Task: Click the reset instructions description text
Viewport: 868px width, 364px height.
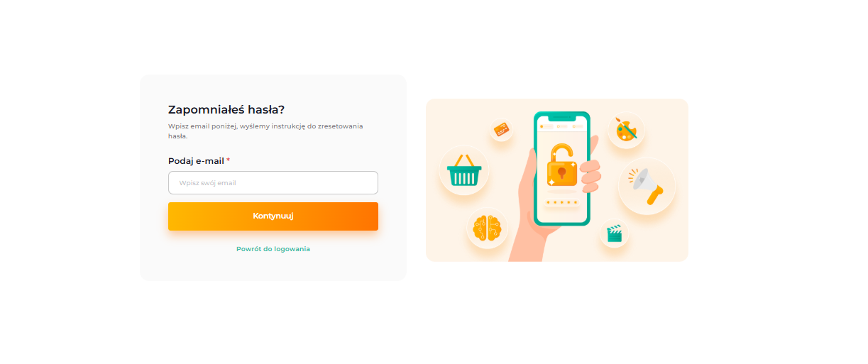Action: coord(265,131)
